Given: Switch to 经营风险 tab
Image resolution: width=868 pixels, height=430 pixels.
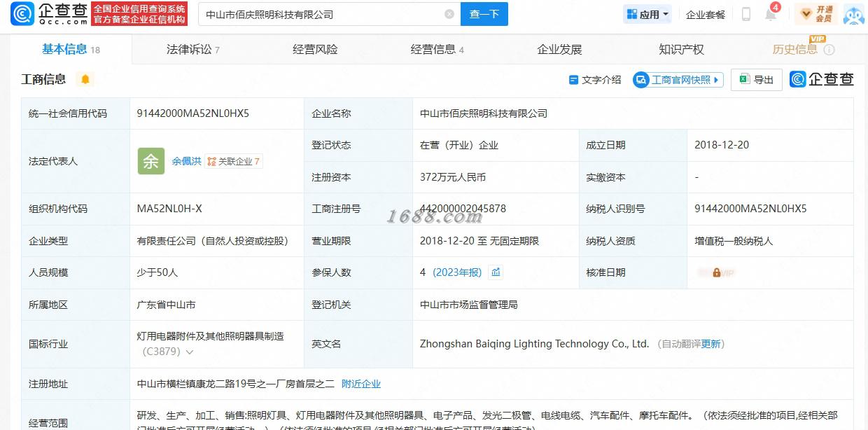Looking at the screenshot, I should [315, 49].
